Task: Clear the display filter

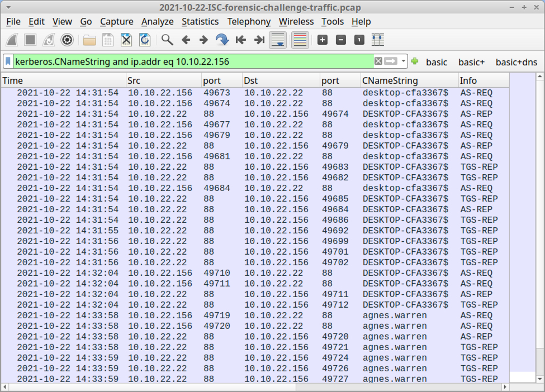Action: [x=378, y=61]
